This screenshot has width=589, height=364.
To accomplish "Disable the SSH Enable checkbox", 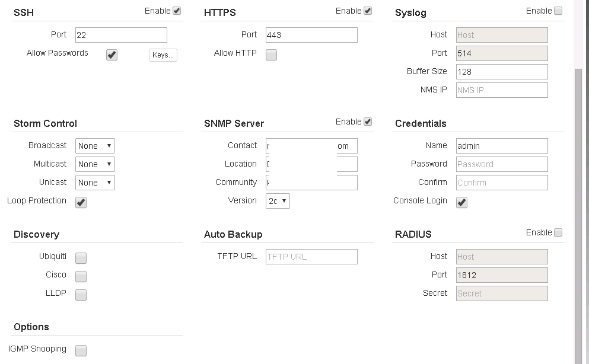I will tap(177, 11).
